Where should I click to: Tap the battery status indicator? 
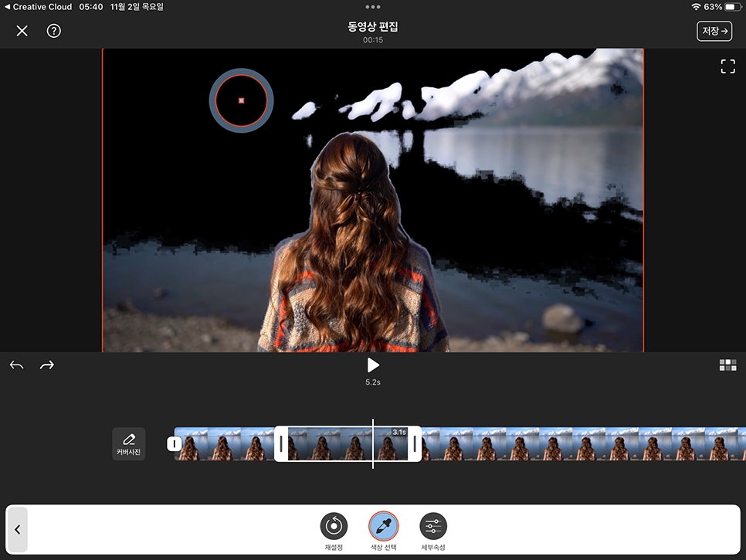pyautogui.click(x=732, y=7)
